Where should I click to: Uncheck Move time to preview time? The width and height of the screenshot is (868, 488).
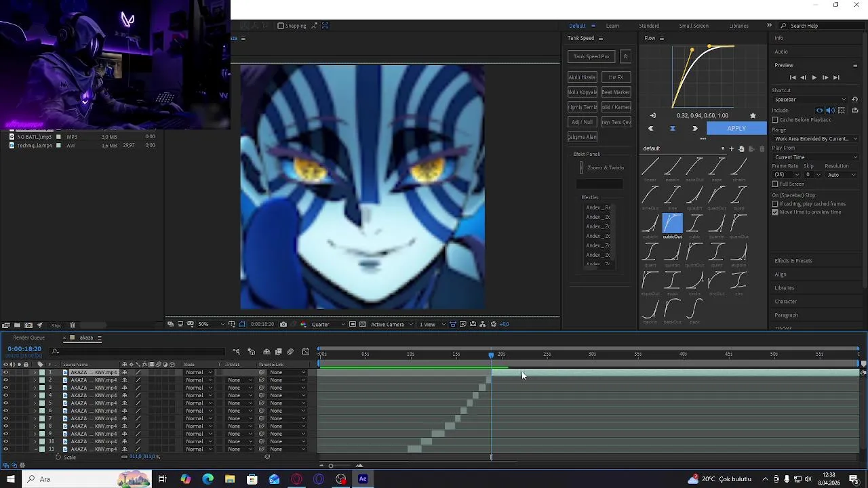(775, 212)
